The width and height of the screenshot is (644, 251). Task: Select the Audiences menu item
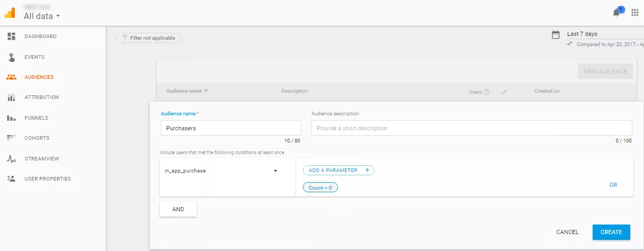pos(39,77)
